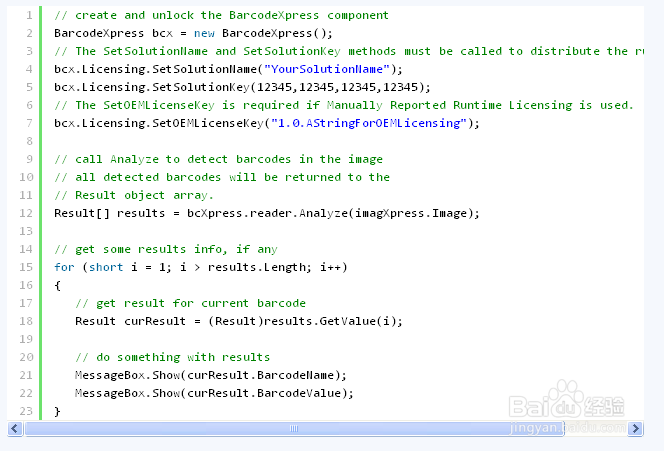Click the horizontal scrollbar thumb
The height and width of the screenshot is (451, 664).
(294, 429)
